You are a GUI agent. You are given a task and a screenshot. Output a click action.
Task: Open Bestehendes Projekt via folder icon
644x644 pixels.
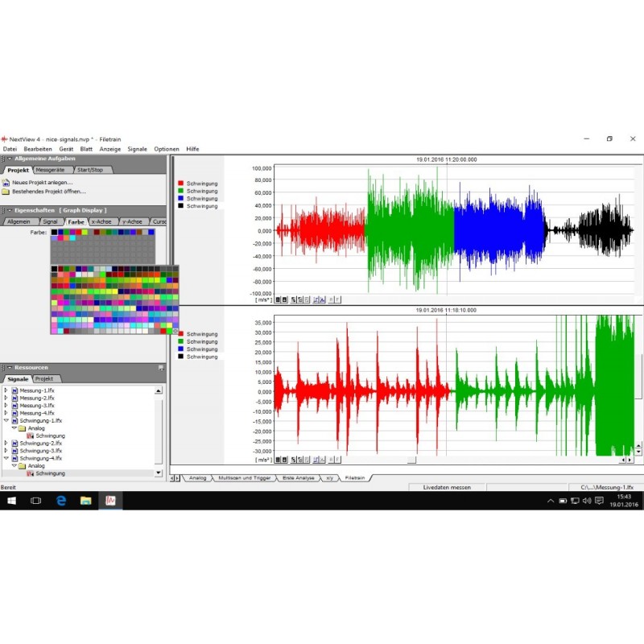click(x=6, y=191)
